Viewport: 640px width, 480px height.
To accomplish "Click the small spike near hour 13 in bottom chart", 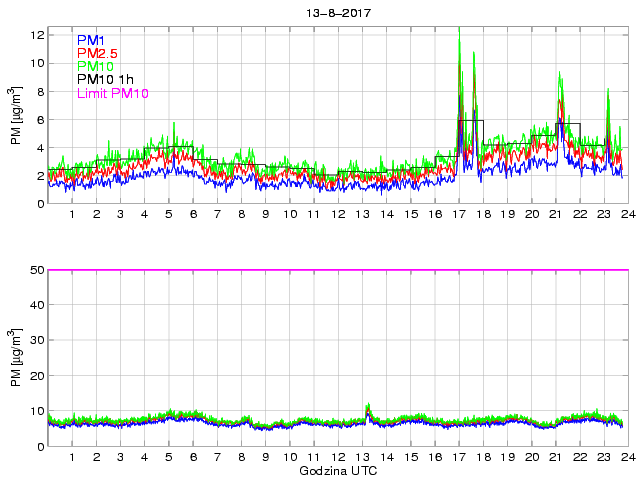I will 368,407.
